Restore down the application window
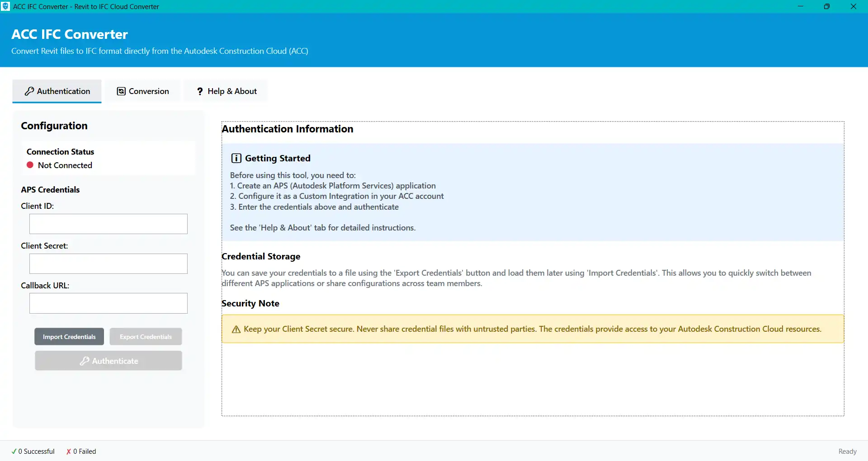 (827, 6)
